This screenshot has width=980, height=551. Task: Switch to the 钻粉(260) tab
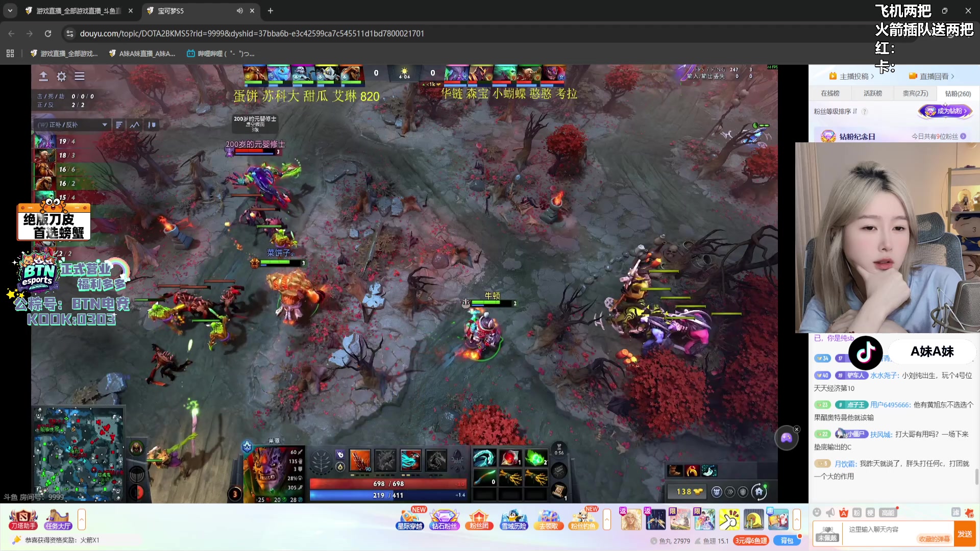[x=958, y=93]
